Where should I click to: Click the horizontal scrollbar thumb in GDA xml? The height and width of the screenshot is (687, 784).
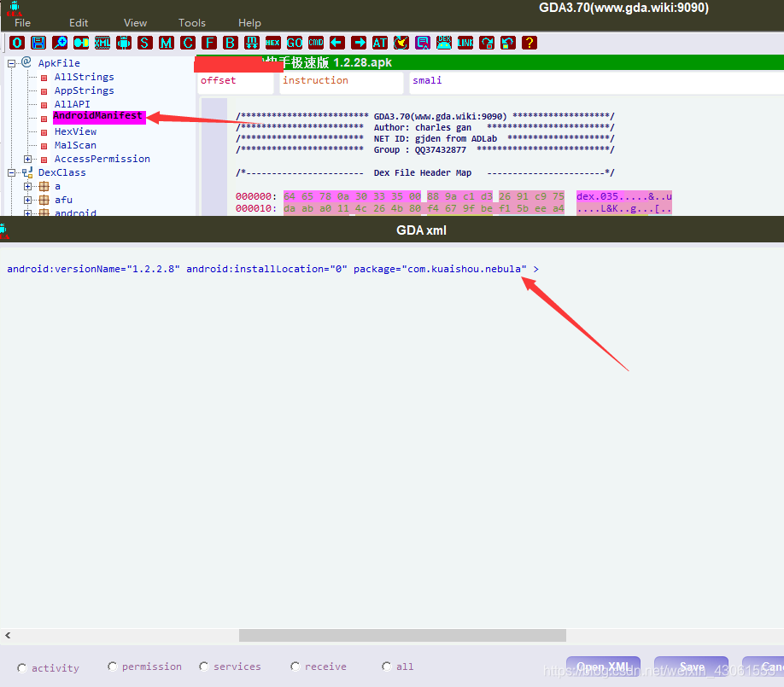(402, 635)
